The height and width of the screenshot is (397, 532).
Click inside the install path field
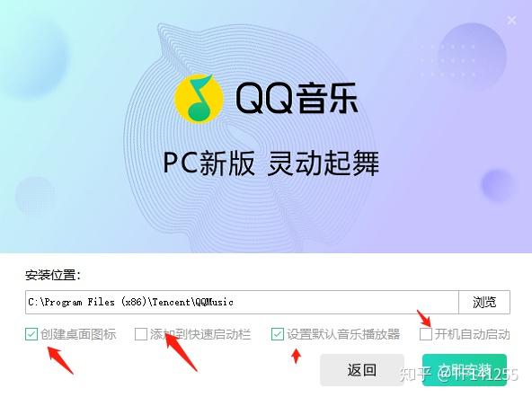tap(242, 302)
